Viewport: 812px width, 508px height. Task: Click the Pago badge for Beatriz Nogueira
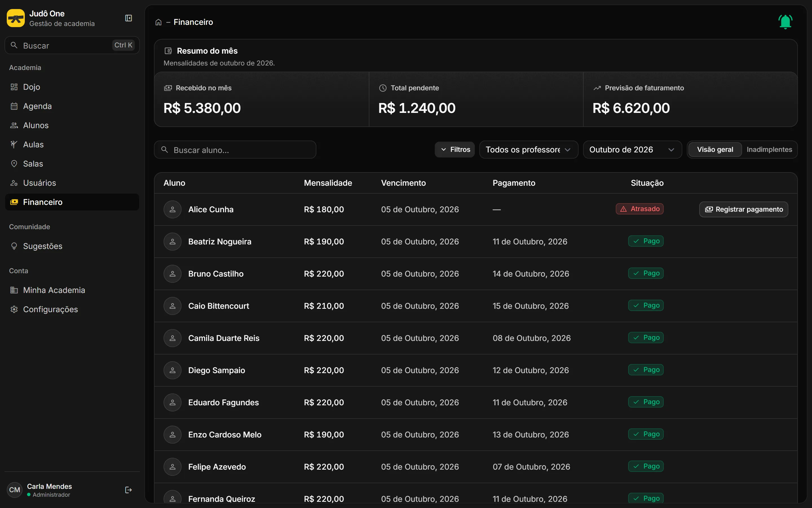(646, 241)
